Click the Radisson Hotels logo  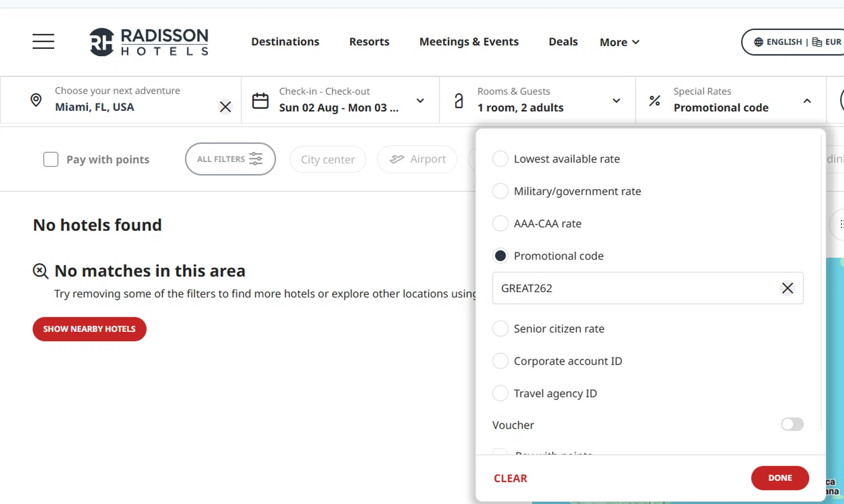point(149,42)
